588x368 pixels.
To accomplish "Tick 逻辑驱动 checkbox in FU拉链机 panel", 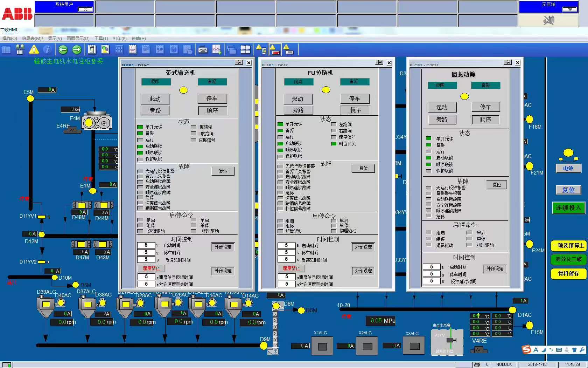I will [280, 231].
